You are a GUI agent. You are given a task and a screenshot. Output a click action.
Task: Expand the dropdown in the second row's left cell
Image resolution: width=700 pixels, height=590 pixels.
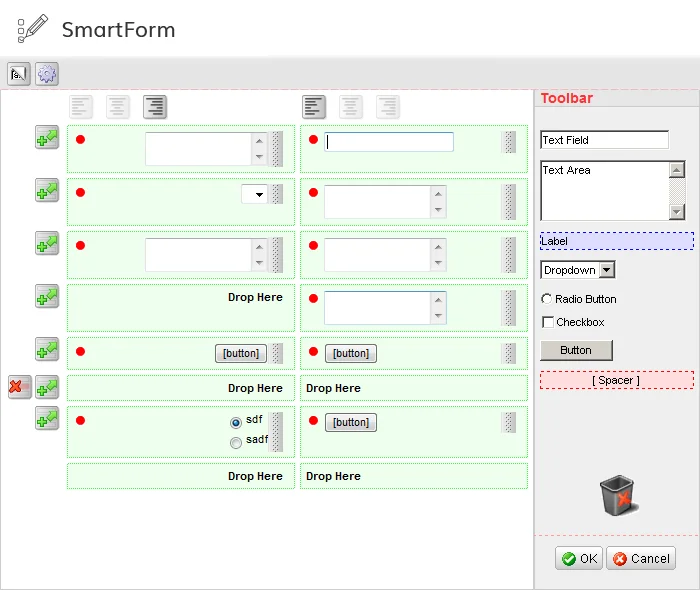[260, 194]
